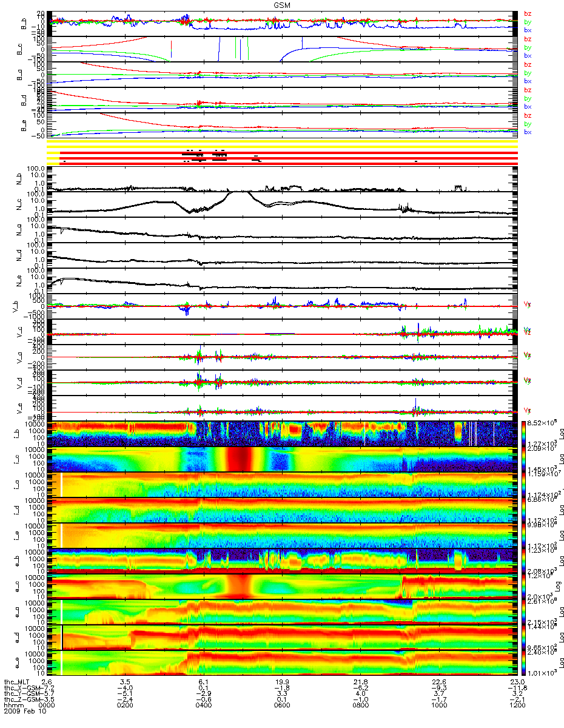Click the blue bx legend of B_b
This screenshot has height=728, width=564.
[x=528, y=30]
